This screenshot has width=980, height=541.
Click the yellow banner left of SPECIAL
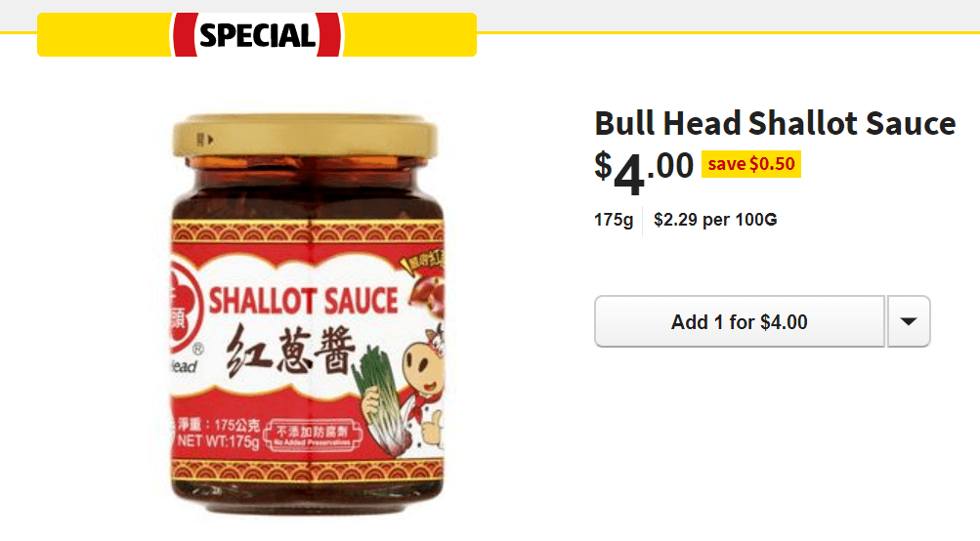point(104,35)
